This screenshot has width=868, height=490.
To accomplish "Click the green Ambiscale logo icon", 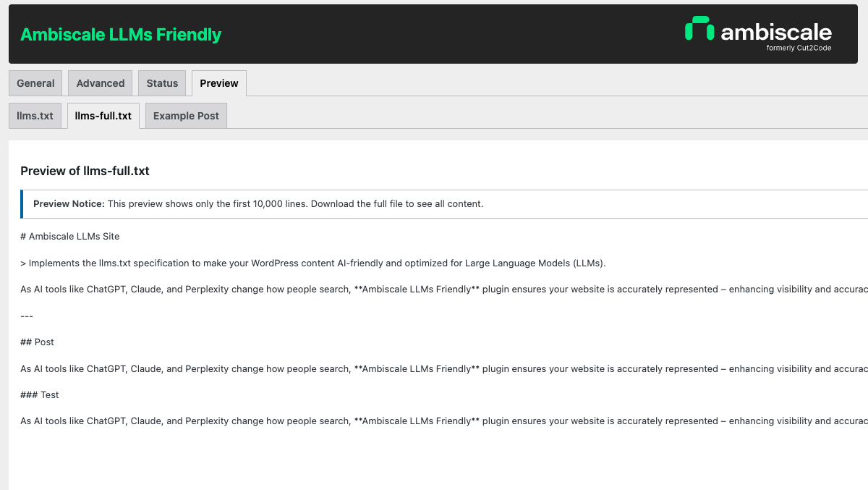I will click(699, 28).
